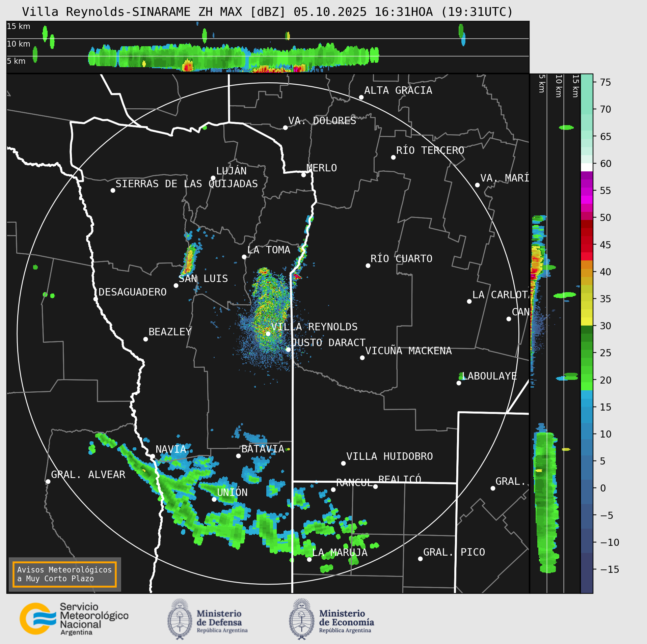
Task: Click the Ministerio de Economía emblem
Action: 302,619
